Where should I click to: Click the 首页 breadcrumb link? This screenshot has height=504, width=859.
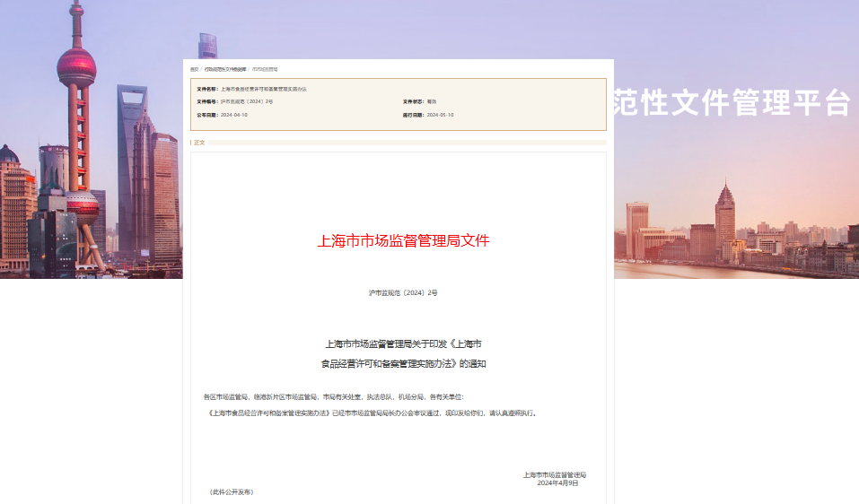(x=194, y=69)
